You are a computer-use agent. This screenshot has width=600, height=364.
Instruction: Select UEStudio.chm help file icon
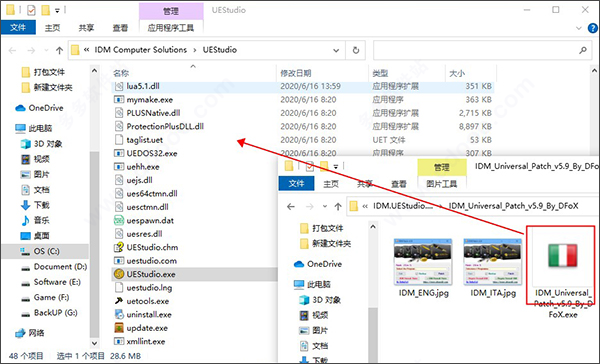[119, 247]
